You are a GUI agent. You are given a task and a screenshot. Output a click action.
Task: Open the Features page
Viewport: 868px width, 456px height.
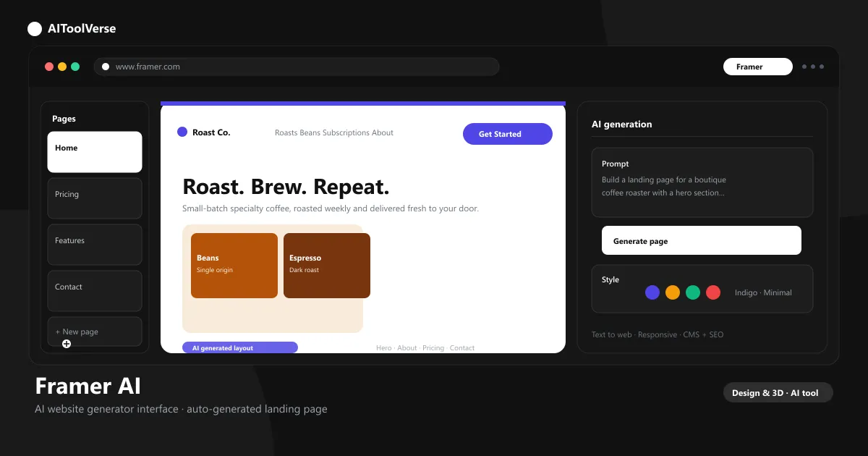click(x=95, y=245)
